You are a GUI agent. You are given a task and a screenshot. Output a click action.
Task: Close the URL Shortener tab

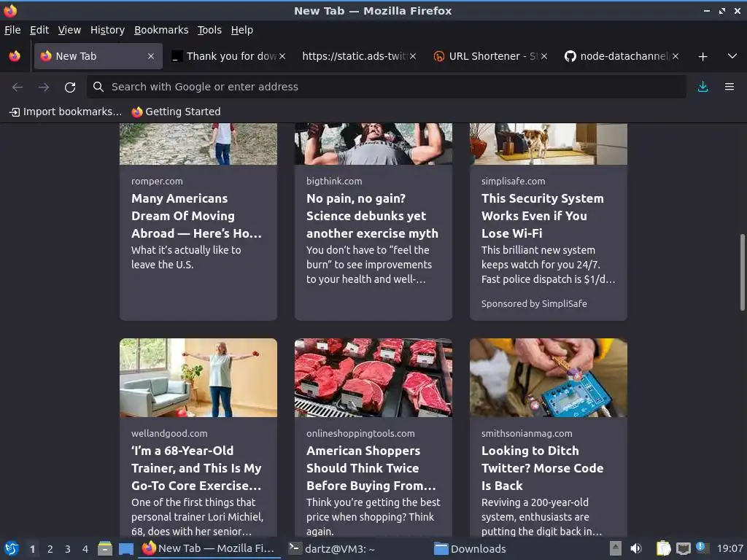pos(544,56)
